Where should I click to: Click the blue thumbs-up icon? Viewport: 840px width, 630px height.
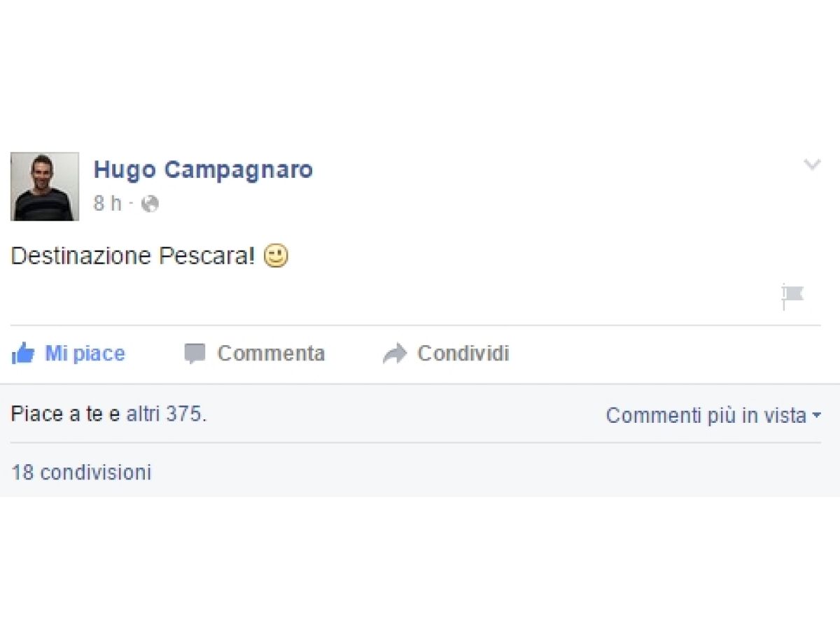pyautogui.click(x=23, y=353)
